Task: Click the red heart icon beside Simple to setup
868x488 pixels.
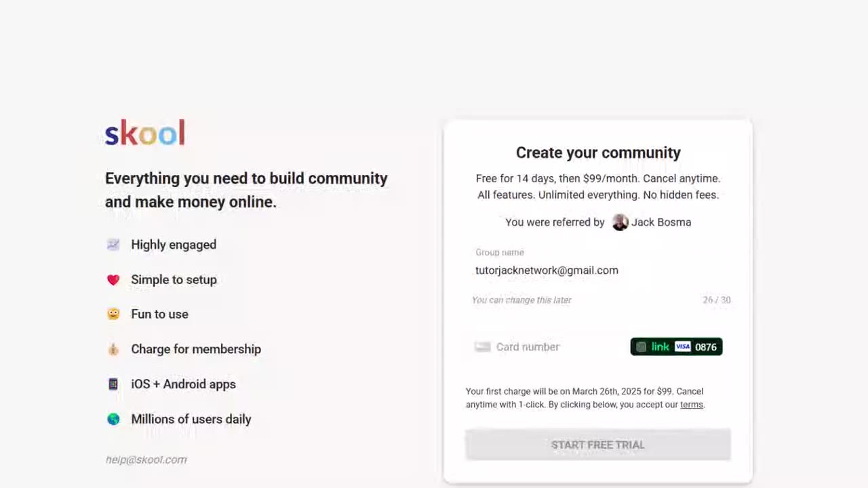Action: pyautogui.click(x=113, y=279)
